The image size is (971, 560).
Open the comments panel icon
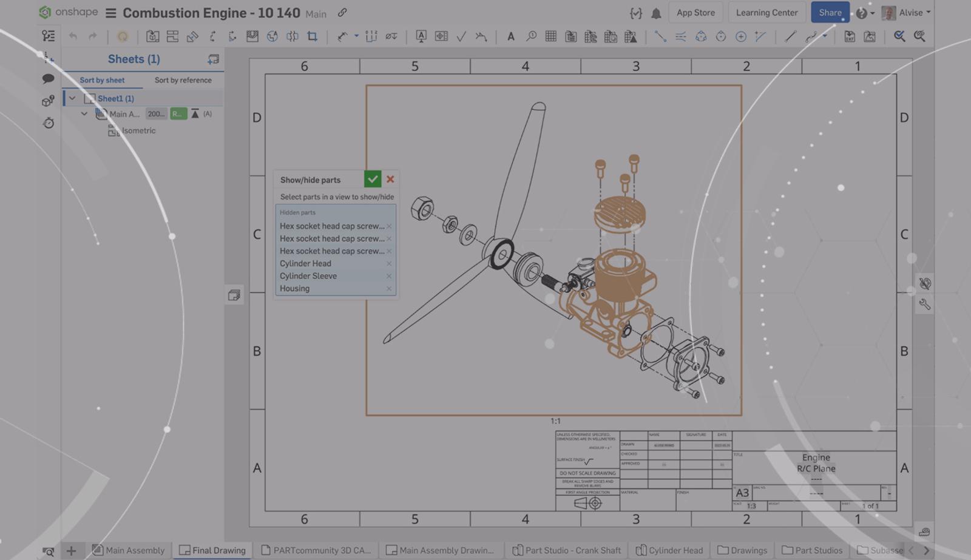[x=48, y=79]
